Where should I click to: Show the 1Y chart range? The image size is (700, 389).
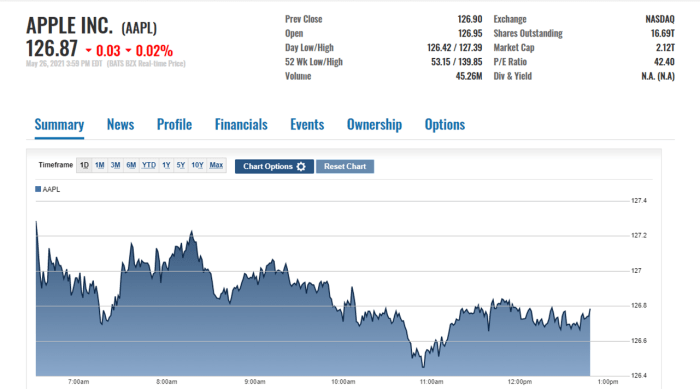pos(166,165)
